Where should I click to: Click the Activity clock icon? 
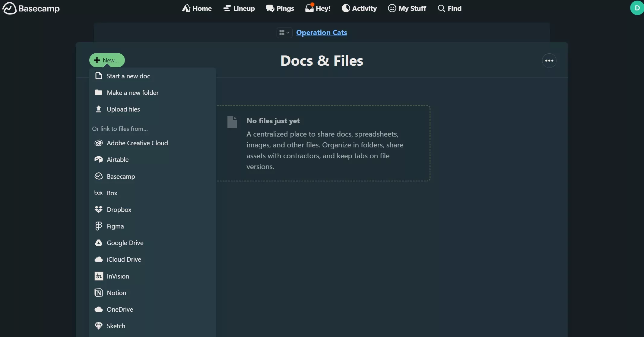(346, 8)
